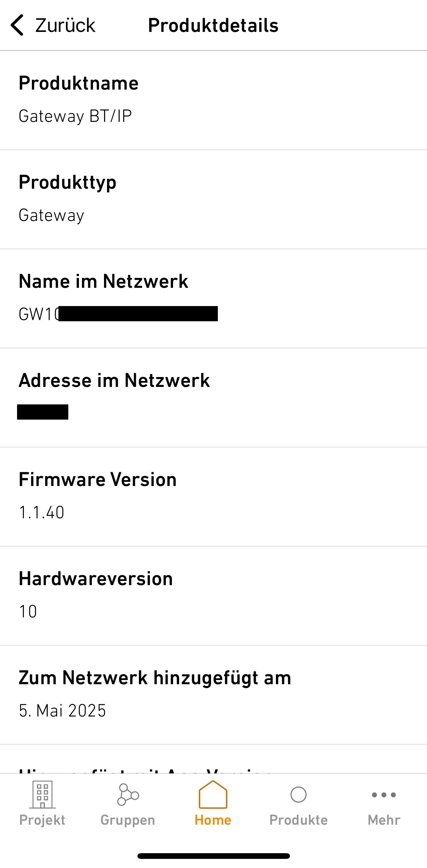Tap the Gateway value under Produkttyp
The width and height of the screenshot is (427, 868).
(x=51, y=215)
